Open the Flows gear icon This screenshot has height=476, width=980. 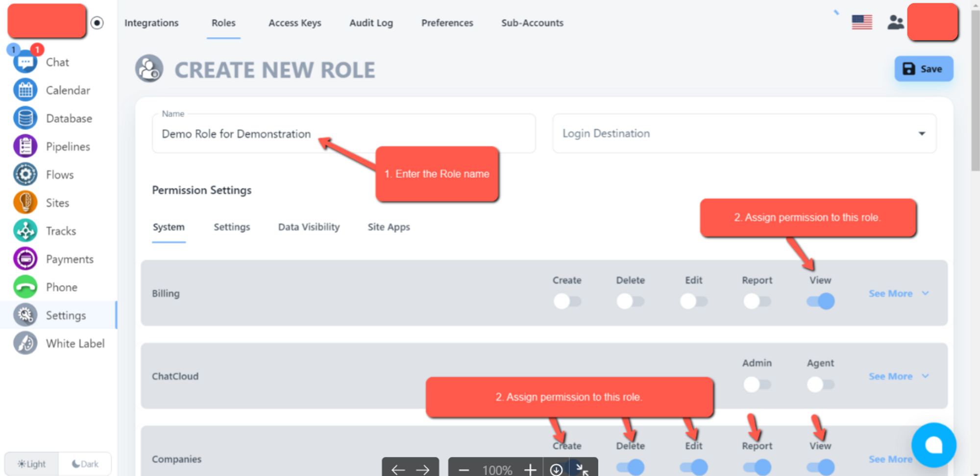pyautogui.click(x=25, y=175)
